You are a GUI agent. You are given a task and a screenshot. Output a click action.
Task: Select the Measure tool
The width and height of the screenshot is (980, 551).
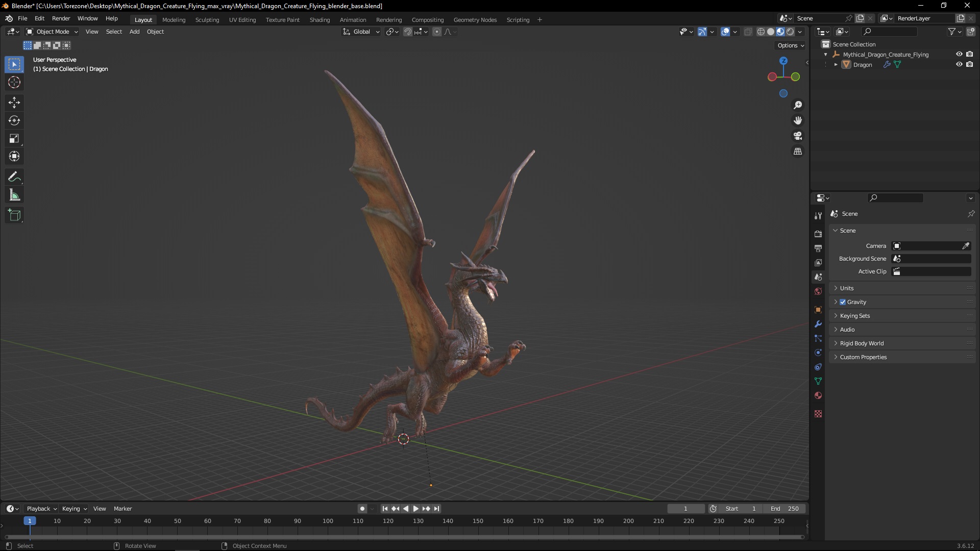pos(14,195)
